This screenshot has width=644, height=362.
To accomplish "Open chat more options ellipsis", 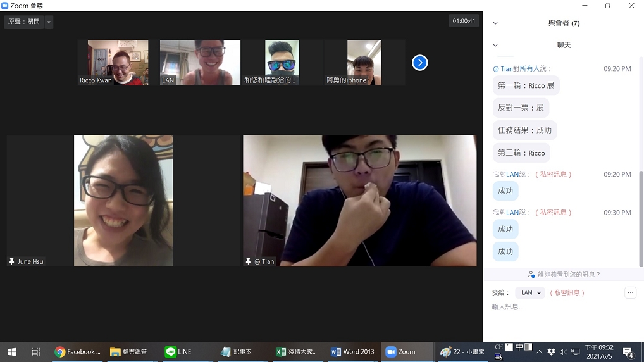I will [x=631, y=292].
